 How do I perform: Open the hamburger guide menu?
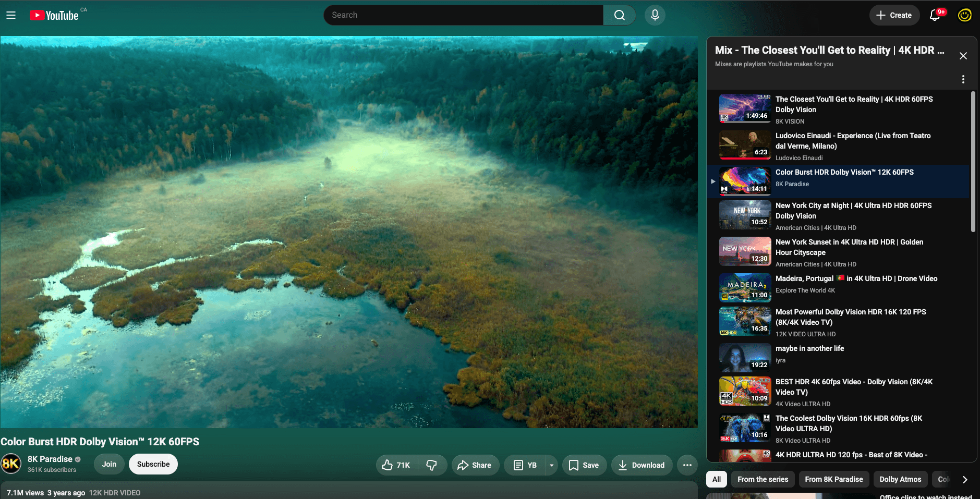[x=11, y=15]
